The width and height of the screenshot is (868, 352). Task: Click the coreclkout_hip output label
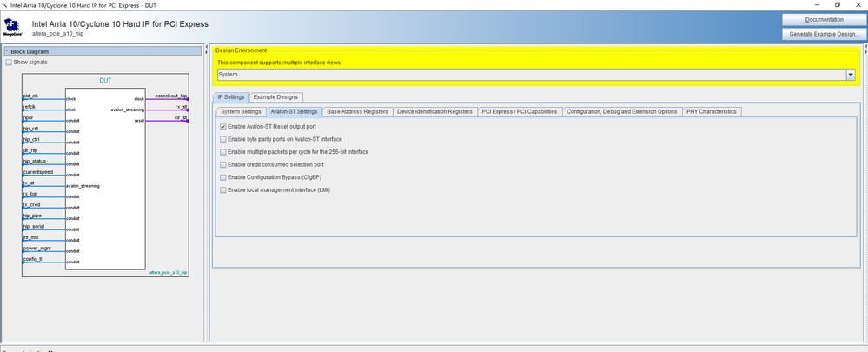click(171, 96)
